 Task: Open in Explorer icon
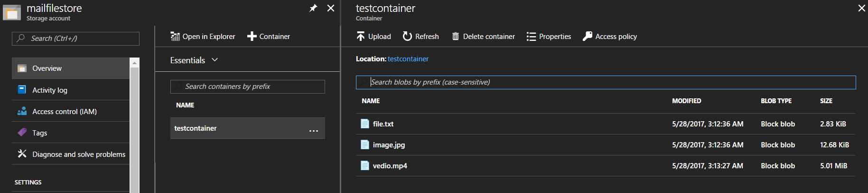[x=175, y=36]
